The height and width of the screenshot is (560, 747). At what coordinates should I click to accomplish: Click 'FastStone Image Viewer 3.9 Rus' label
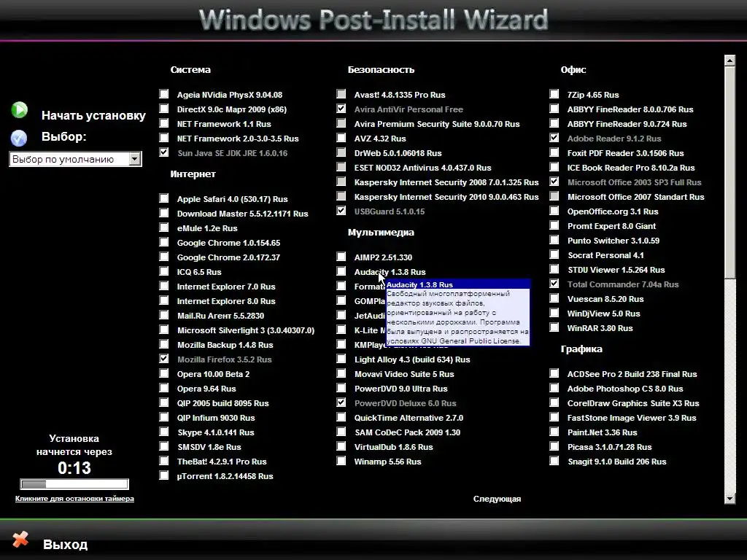[x=632, y=418]
